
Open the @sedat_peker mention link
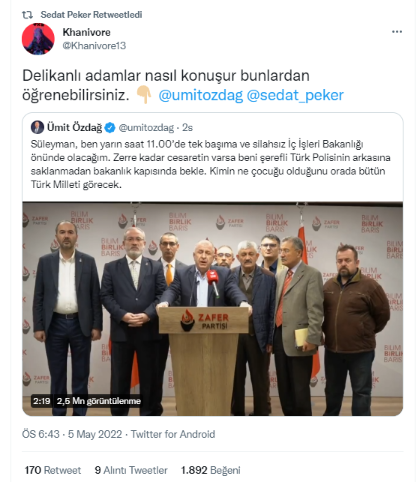[295, 95]
